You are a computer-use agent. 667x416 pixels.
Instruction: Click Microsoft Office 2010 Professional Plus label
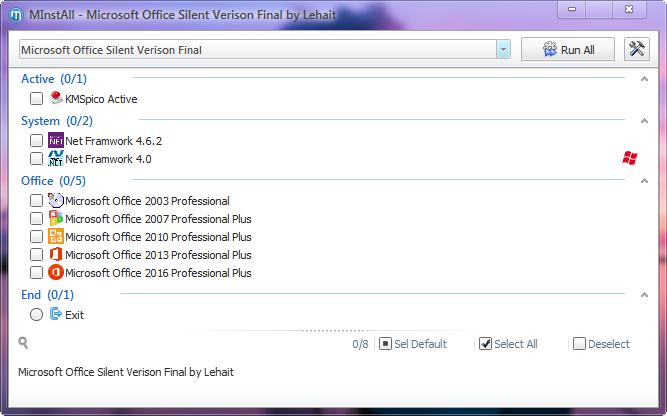coord(158,237)
